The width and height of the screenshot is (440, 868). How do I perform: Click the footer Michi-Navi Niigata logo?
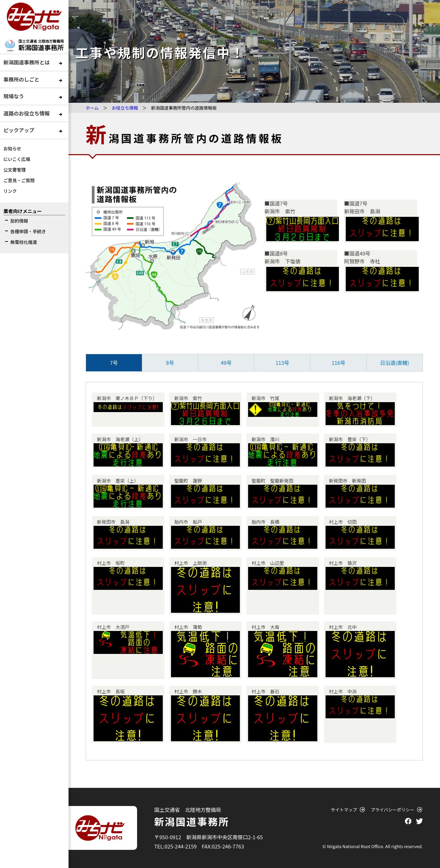(x=100, y=828)
